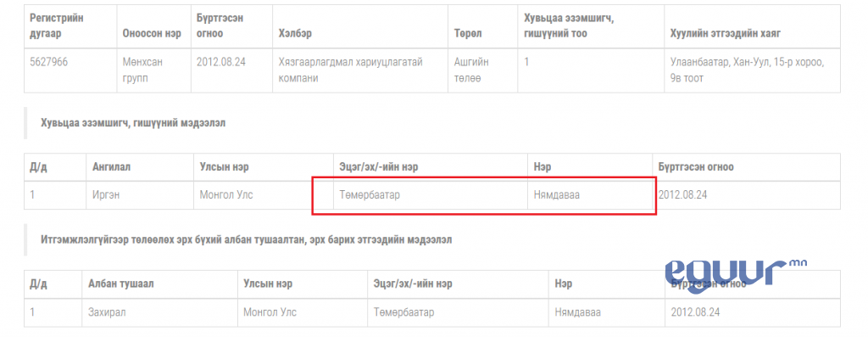868x337 pixels.
Task: Select the date 2012.08.24 in the Иргэн row
Action: tap(682, 195)
